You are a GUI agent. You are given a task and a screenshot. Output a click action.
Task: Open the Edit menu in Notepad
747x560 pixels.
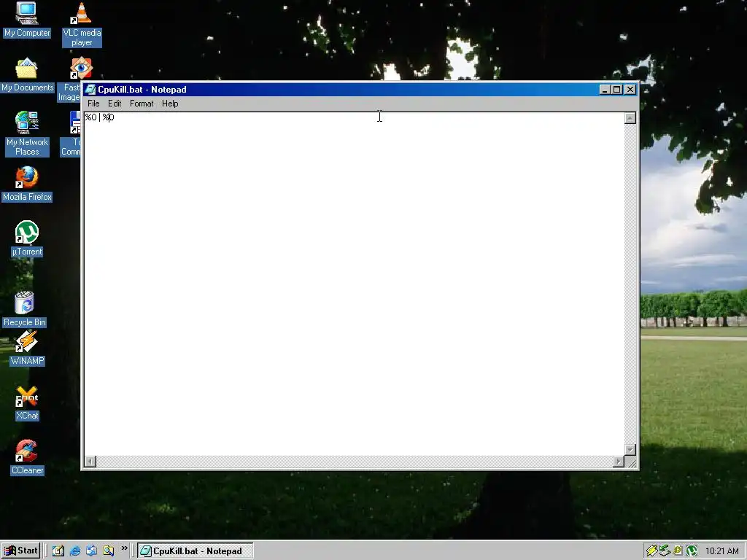115,104
